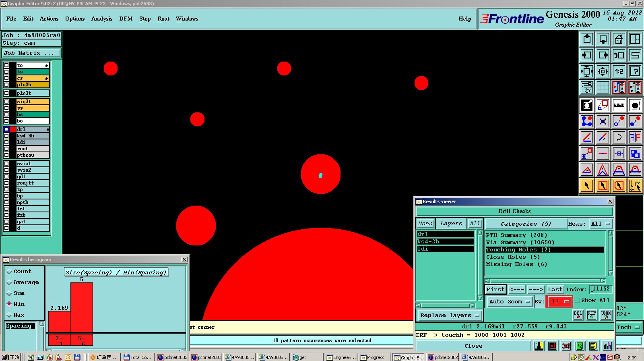Click the red color swatch beside drl

pos(13,129)
